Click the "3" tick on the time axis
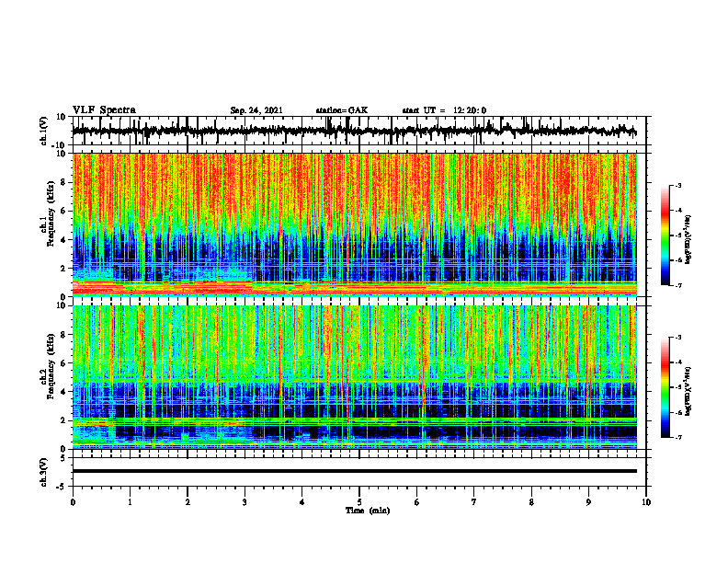 click(245, 502)
